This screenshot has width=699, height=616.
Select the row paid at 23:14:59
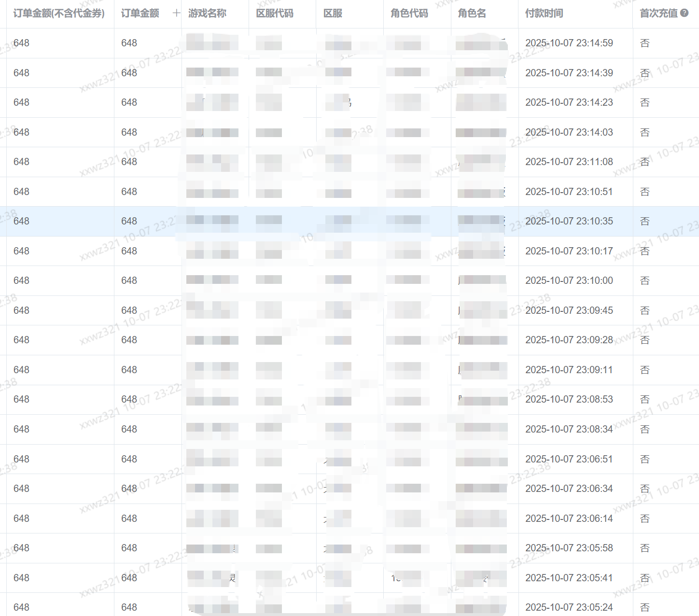(x=569, y=43)
